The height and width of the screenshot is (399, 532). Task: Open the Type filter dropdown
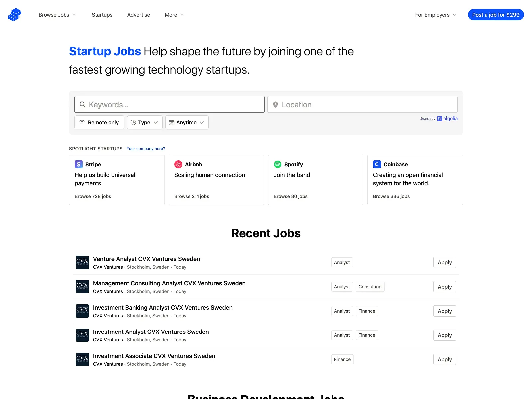(x=145, y=122)
